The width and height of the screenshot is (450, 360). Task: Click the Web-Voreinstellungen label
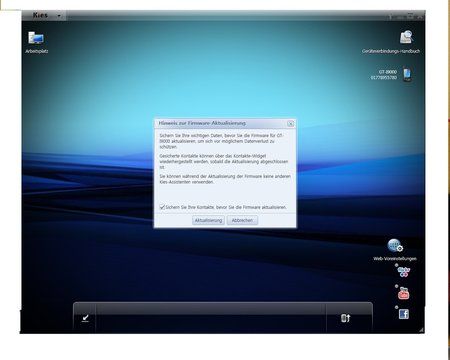(x=395, y=259)
